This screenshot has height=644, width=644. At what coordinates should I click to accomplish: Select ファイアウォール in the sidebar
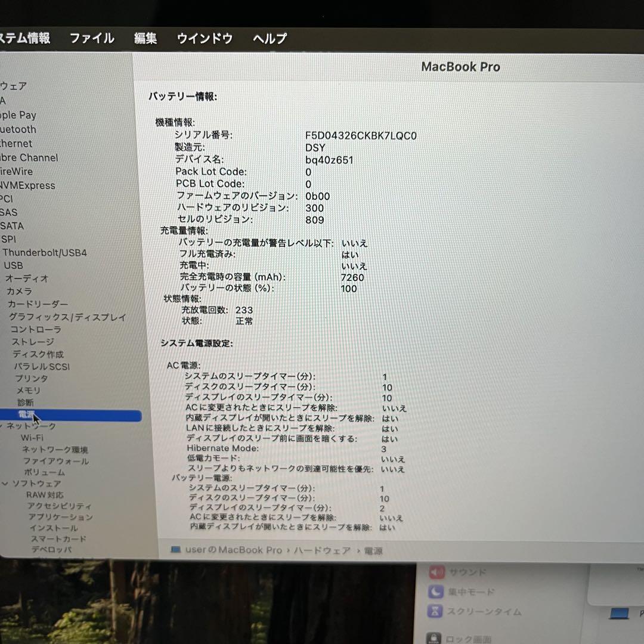(56, 461)
